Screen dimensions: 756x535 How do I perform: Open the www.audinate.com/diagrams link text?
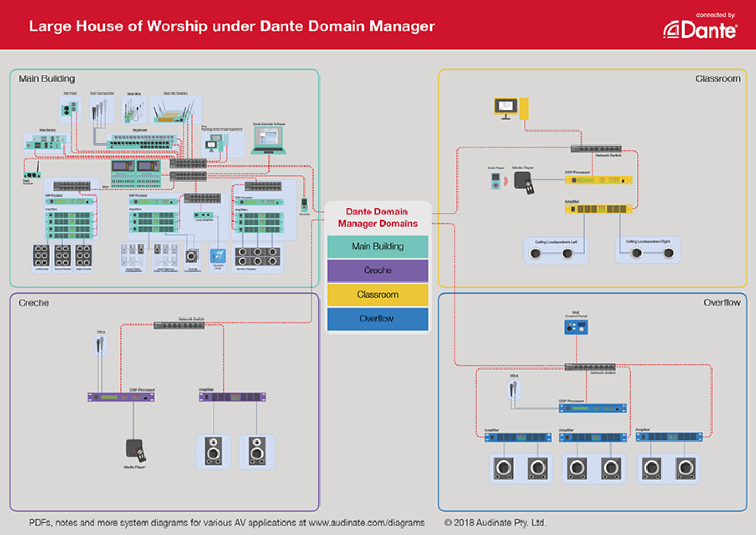point(366,523)
